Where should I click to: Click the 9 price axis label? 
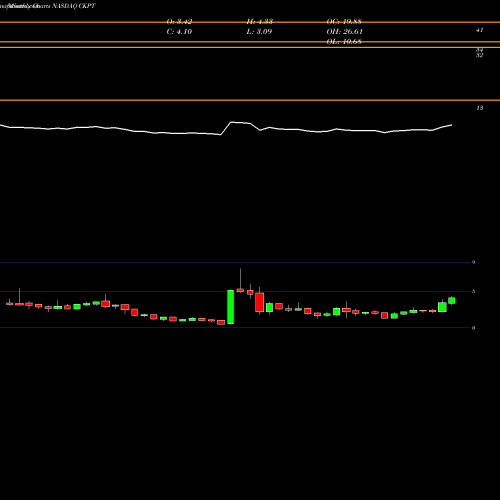coord(473,262)
